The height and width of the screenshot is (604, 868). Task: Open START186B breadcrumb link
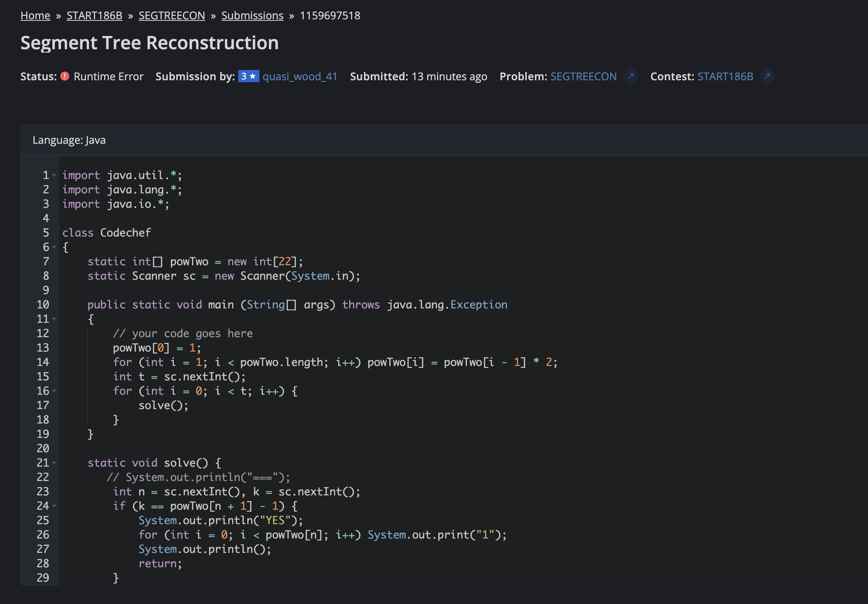click(94, 16)
